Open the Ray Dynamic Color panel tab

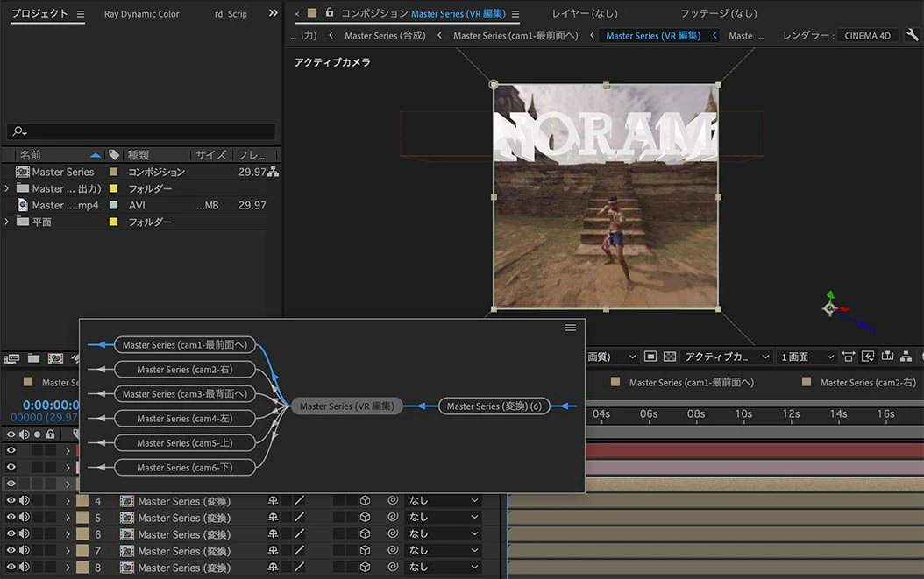[141, 13]
